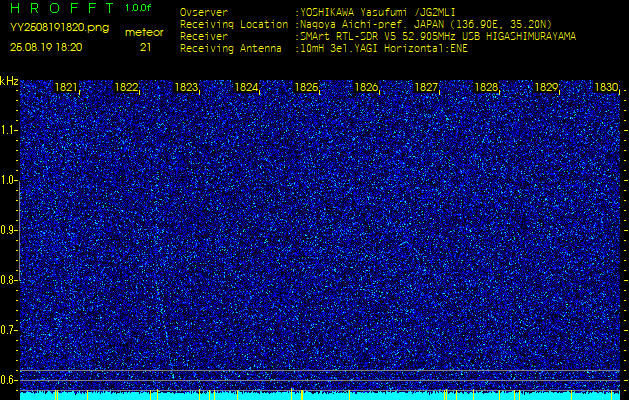Click the 1821 time marker
The width and height of the screenshot is (629, 400).
[x=66, y=87]
